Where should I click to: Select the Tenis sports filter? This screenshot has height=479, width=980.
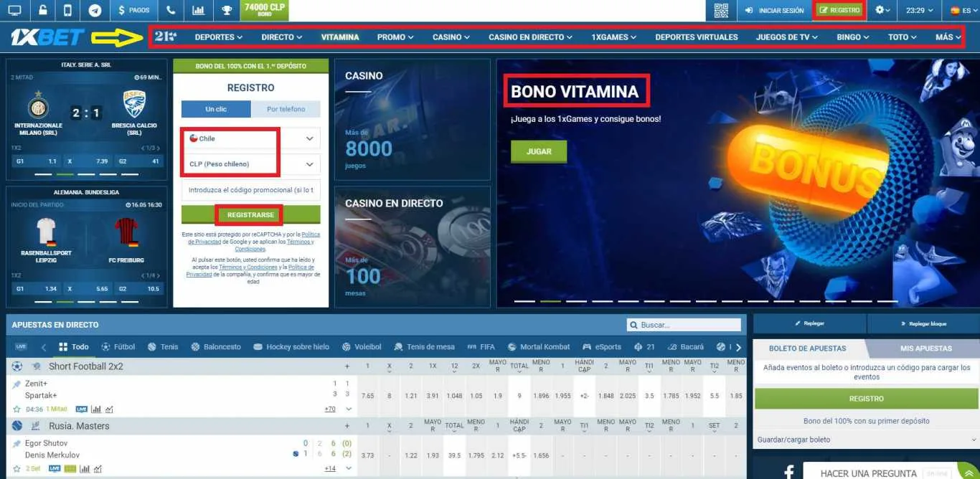pos(163,346)
